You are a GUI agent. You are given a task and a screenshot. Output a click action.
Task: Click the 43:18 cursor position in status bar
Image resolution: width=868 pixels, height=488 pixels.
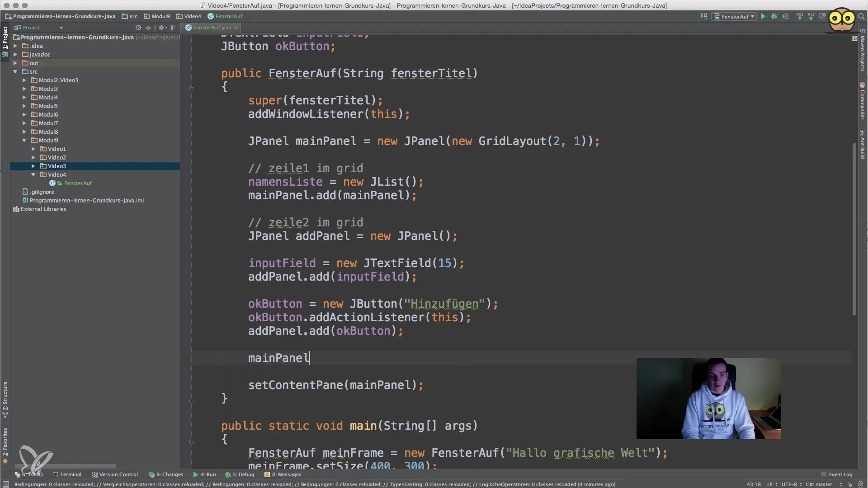point(754,484)
